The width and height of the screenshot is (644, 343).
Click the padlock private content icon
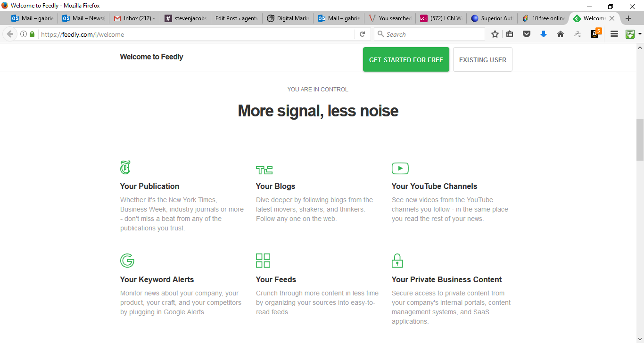tap(397, 260)
